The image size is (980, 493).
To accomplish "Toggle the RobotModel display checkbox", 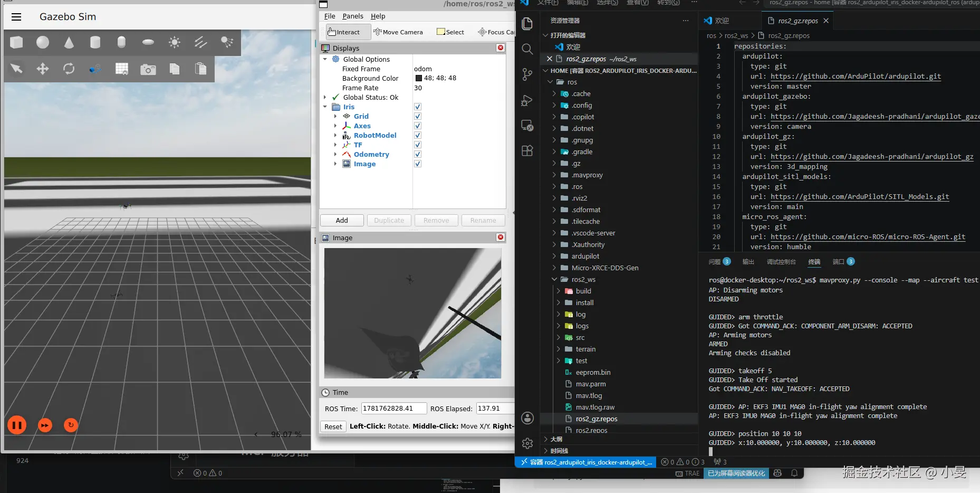I will (418, 136).
